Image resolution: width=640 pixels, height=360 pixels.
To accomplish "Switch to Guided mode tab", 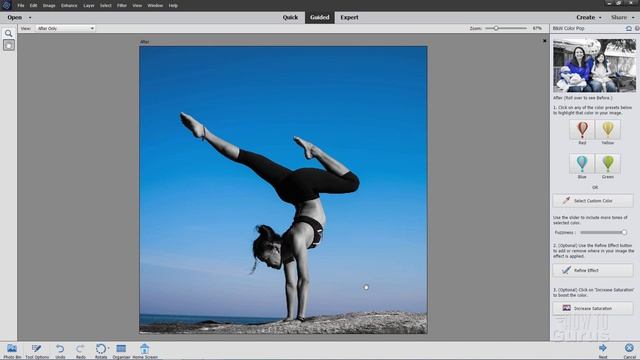I will tap(320, 18).
